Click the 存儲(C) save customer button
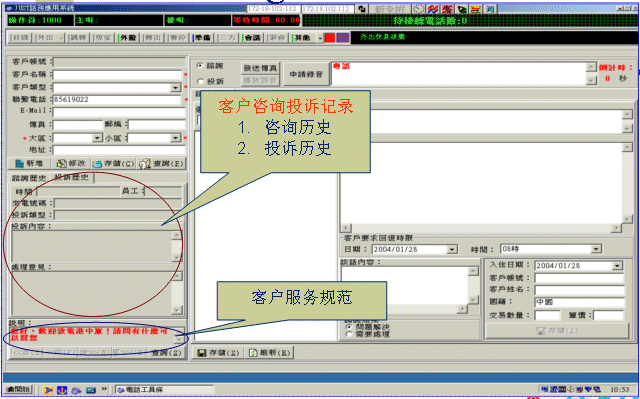The width and height of the screenshot is (640, 399). (114, 163)
